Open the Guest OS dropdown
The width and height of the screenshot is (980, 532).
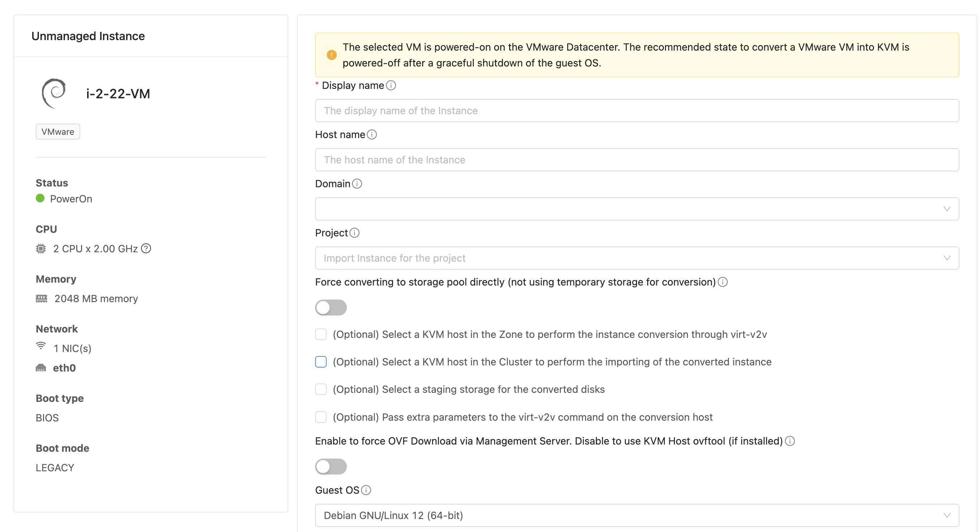point(636,515)
